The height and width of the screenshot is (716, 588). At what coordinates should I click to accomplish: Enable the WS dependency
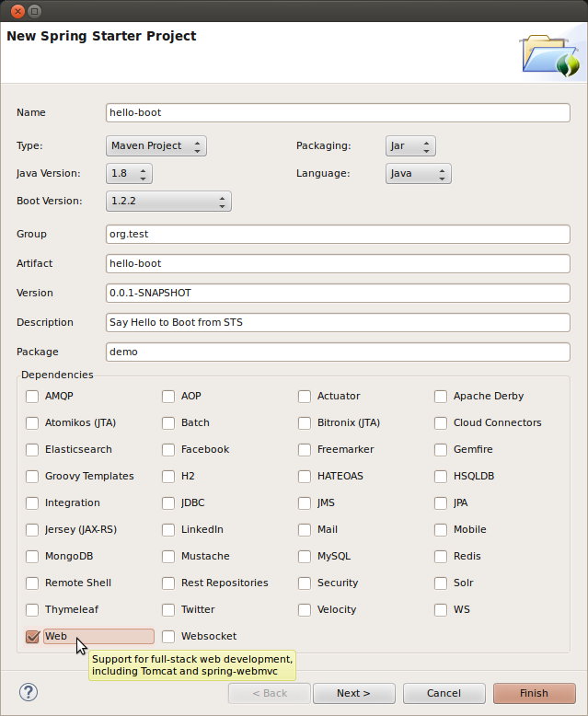pos(441,610)
